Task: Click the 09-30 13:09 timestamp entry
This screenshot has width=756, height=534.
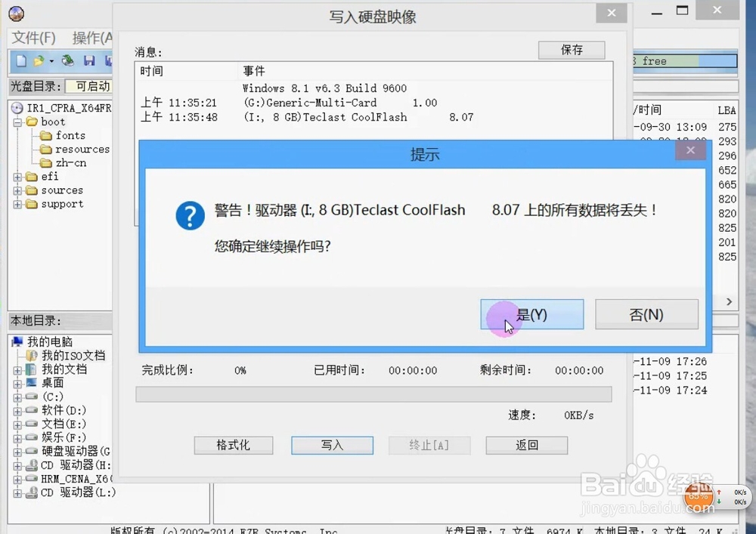Action: (x=670, y=127)
